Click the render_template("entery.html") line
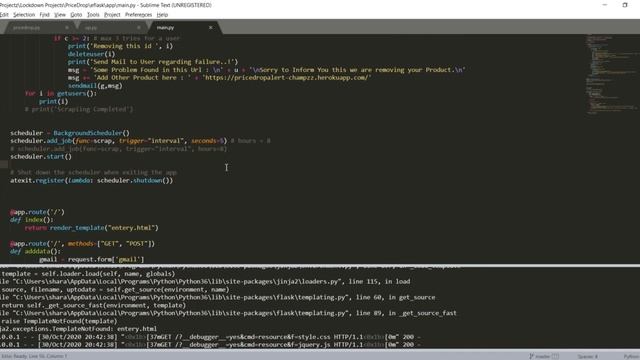 coord(91,228)
